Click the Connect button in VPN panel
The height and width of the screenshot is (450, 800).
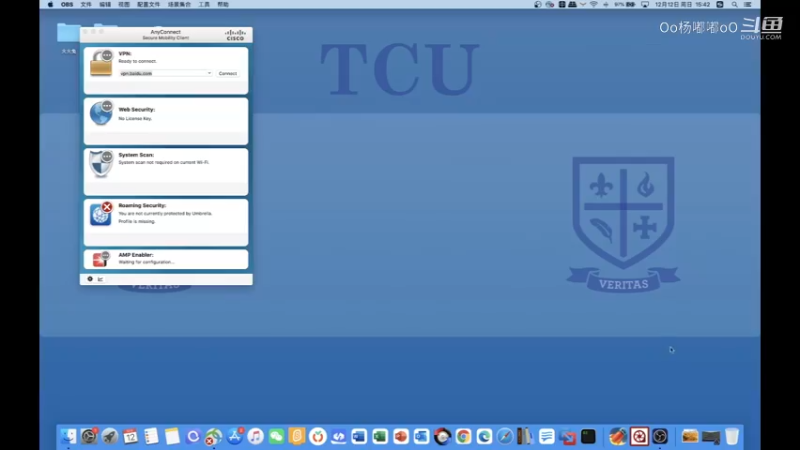(228, 73)
